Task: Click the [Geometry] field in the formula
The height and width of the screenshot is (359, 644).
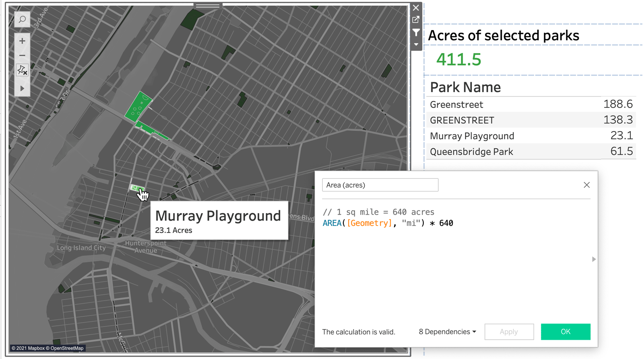Action: coord(369,223)
